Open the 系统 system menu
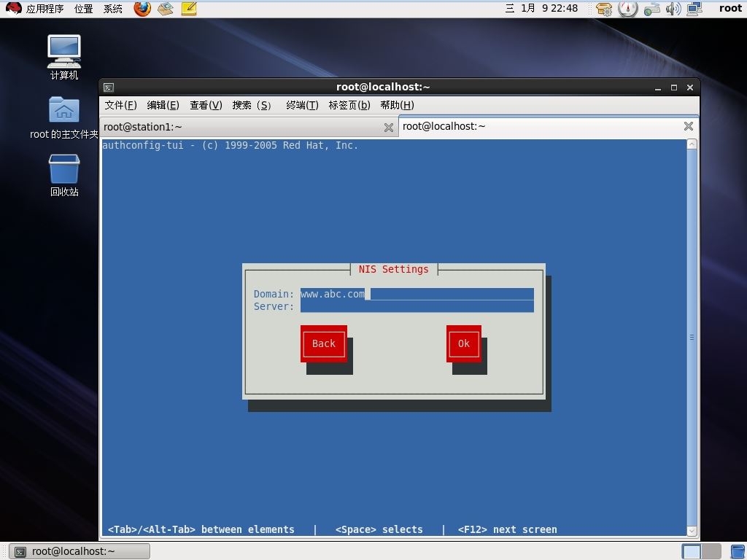The height and width of the screenshot is (560, 747). [113, 9]
